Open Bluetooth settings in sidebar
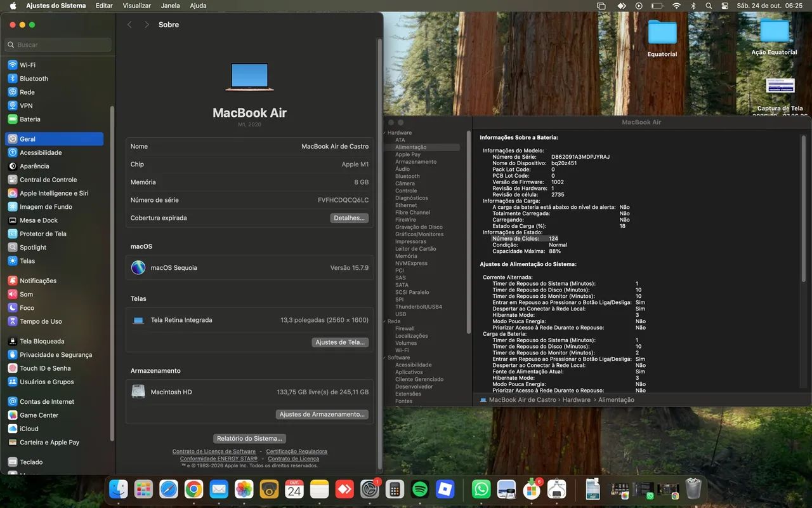Viewport: 812px width, 508px height. point(54,79)
